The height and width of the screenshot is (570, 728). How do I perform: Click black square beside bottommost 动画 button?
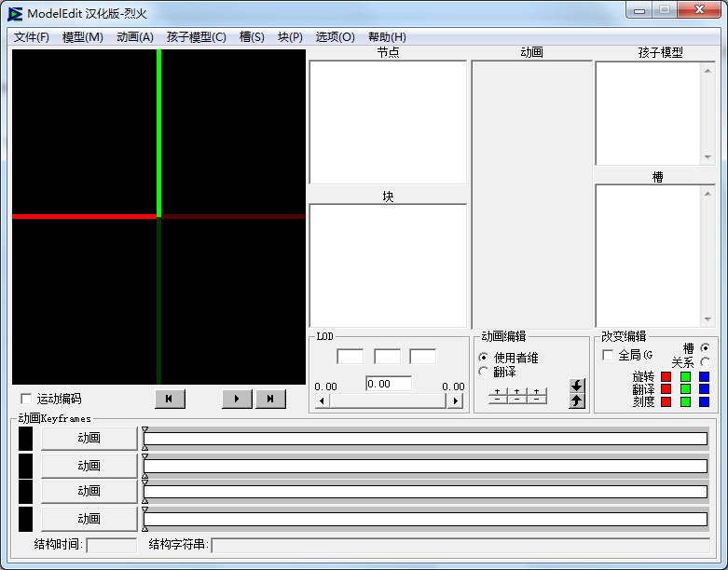point(25,520)
